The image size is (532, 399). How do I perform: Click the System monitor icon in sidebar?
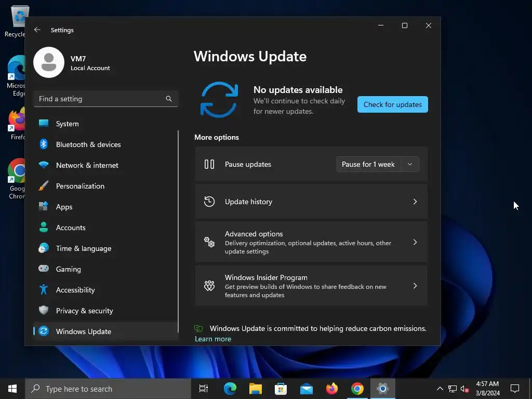pos(44,123)
